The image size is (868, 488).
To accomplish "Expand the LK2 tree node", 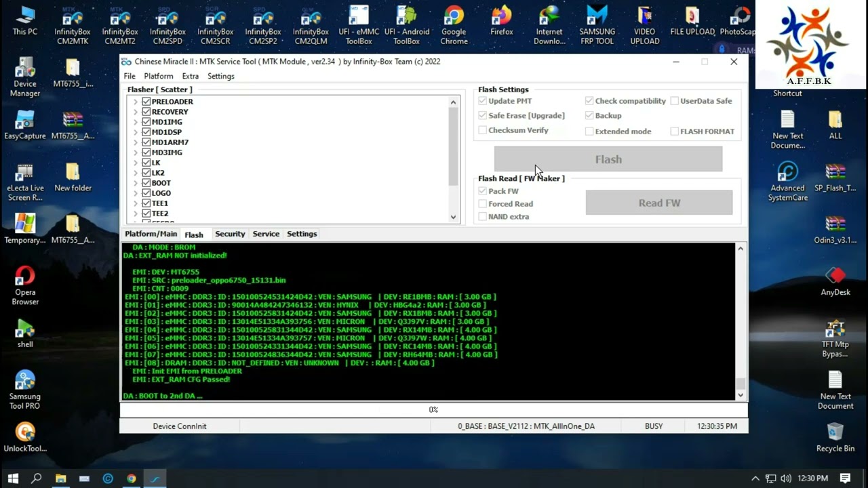I will 136,173.
